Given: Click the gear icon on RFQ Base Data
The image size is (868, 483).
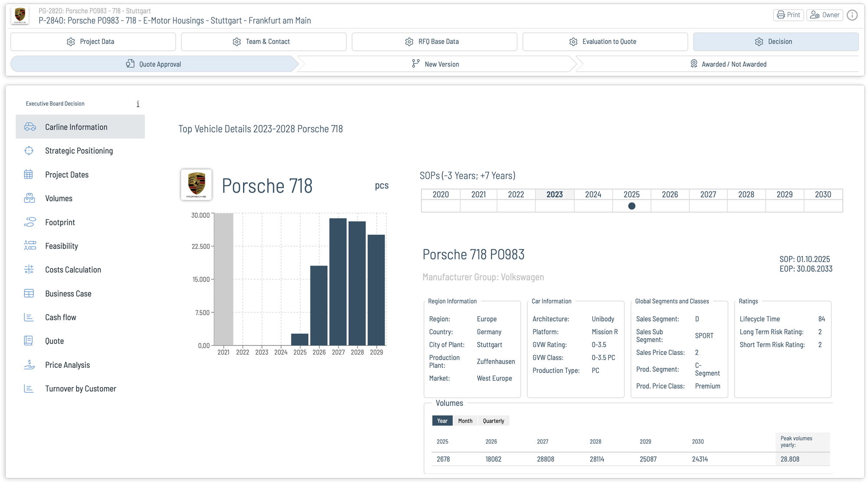Looking at the screenshot, I should pyautogui.click(x=409, y=42).
